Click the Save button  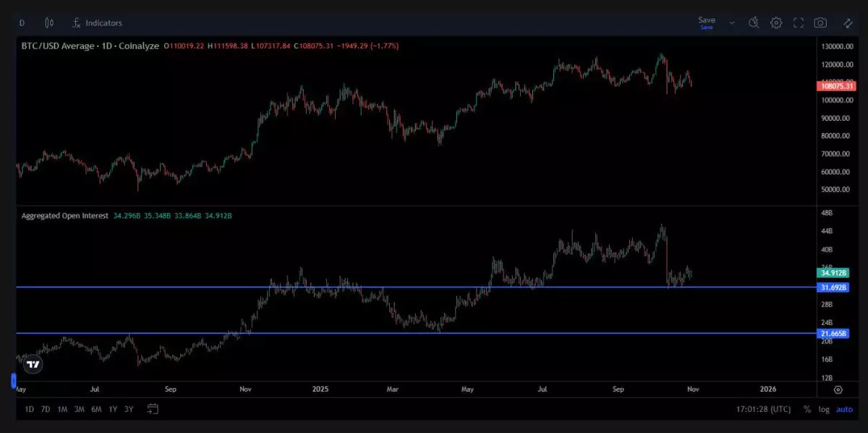[706, 22]
